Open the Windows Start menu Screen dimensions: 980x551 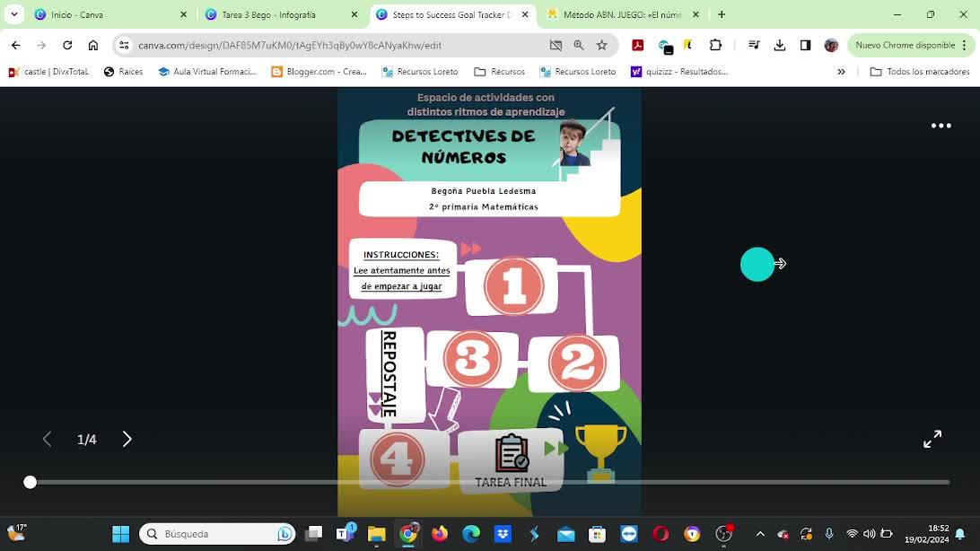[x=120, y=534]
